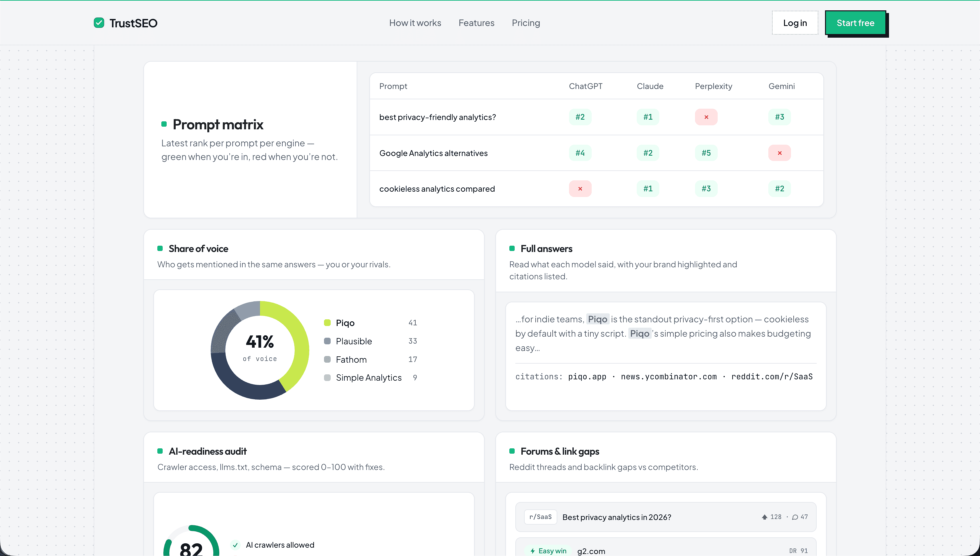Screen dimensions: 980x556
Task: Click the Simple Analytics legend swatch
Action: 327,378
